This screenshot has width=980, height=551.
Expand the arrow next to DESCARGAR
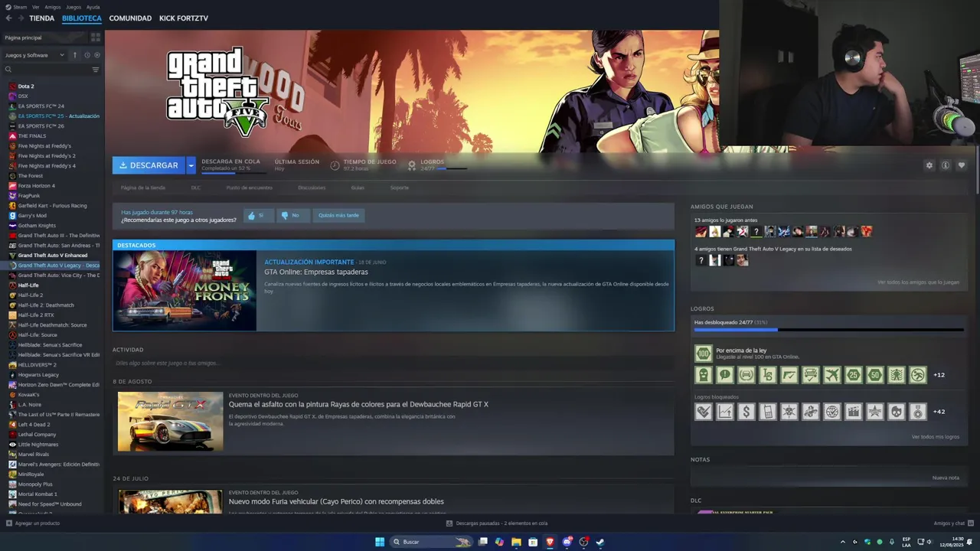point(191,165)
